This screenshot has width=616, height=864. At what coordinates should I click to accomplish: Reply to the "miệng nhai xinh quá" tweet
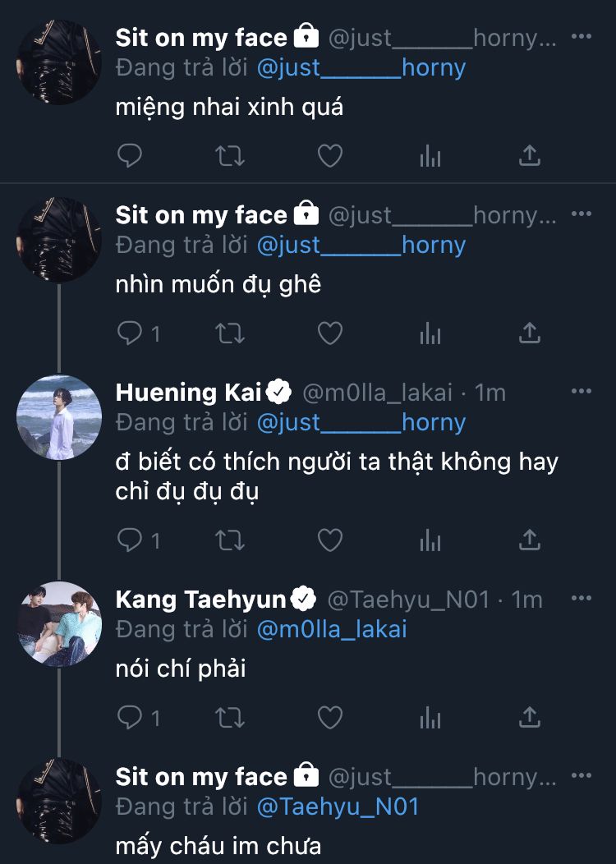click(x=130, y=155)
